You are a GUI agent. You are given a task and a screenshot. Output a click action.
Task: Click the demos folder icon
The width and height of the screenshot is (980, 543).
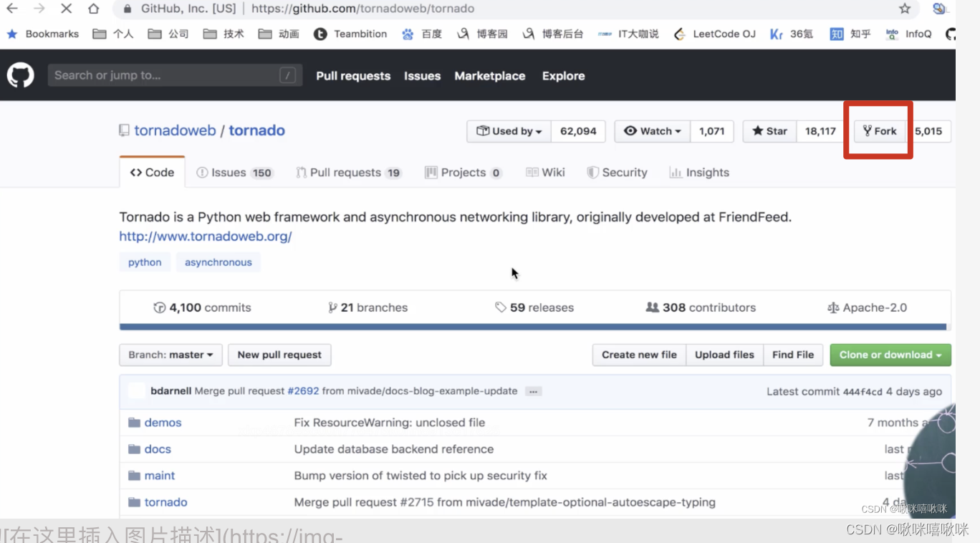pyautogui.click(x=134, y=423)
